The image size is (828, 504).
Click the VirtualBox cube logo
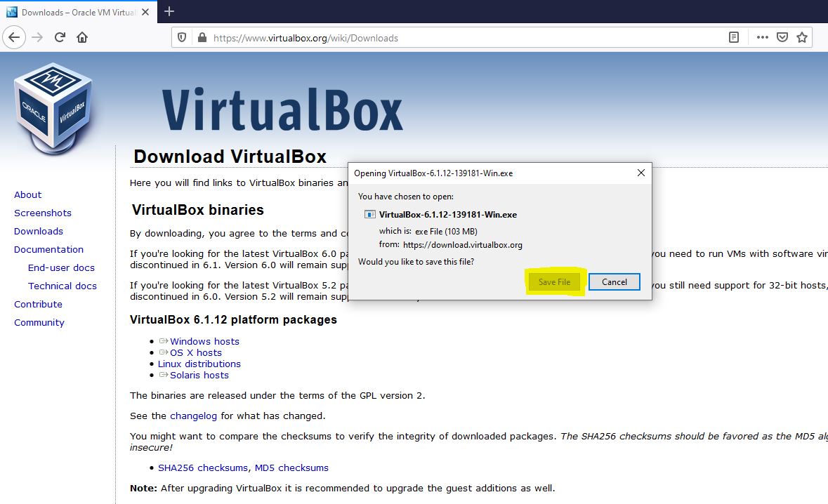click(53, 107)
